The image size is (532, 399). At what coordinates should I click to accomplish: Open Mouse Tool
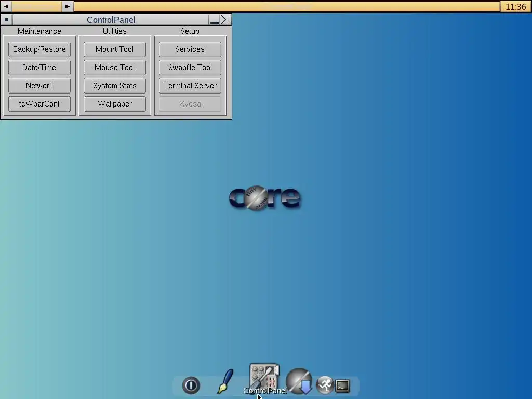click(115, 68)
